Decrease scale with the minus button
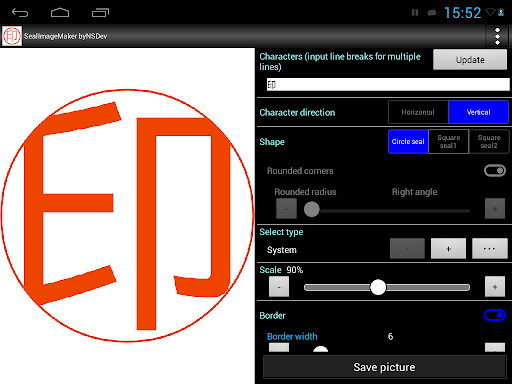 279,287
